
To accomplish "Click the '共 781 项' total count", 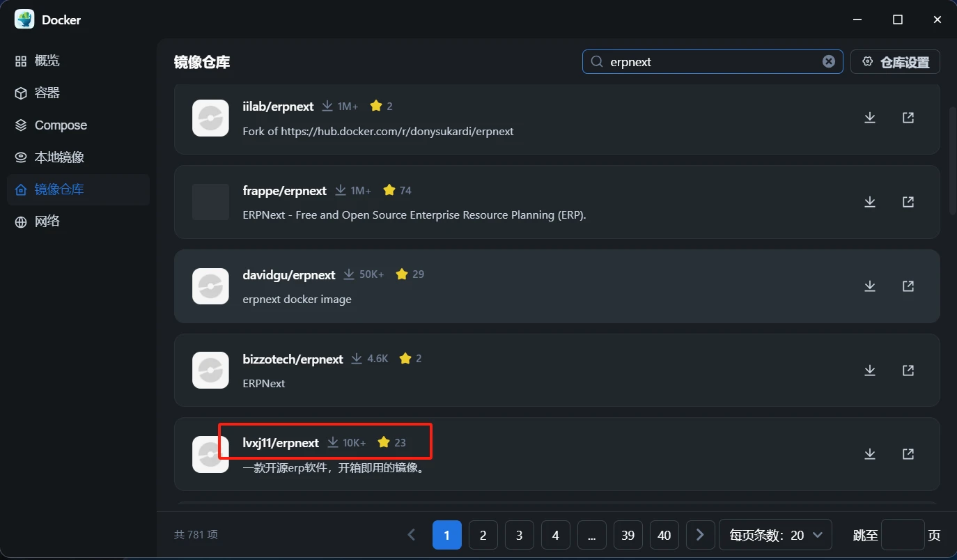I will [x=196, y=535].
